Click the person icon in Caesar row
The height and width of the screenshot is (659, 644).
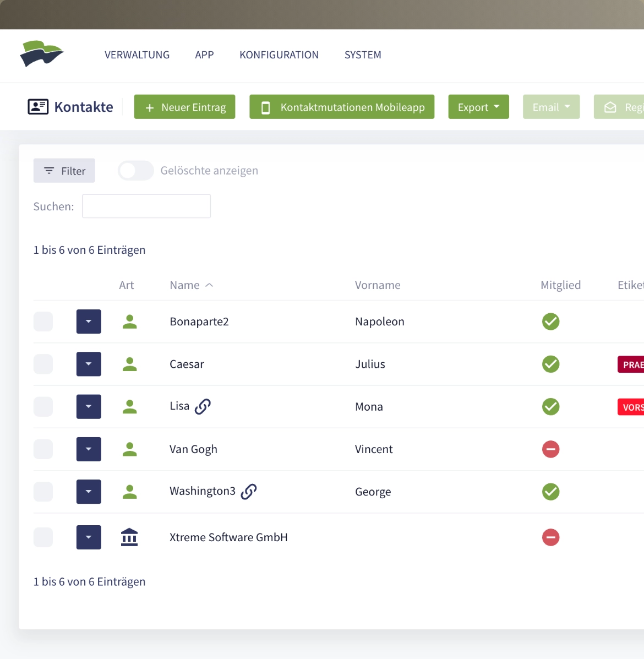pyautogui.click(x=129, y=364)
